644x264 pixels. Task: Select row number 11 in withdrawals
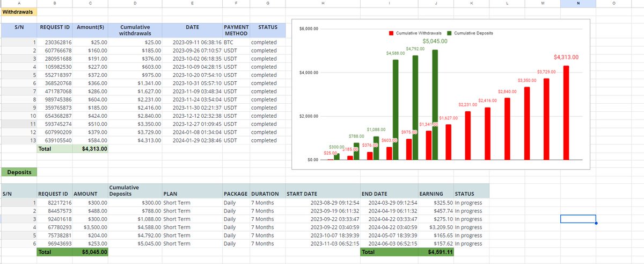tap(19, 124)
